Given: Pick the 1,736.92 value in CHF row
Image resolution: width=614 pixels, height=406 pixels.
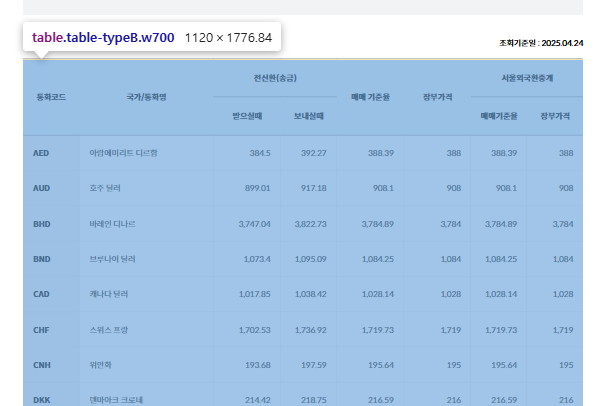Looking at the screenshot, I should click(311, 330).
